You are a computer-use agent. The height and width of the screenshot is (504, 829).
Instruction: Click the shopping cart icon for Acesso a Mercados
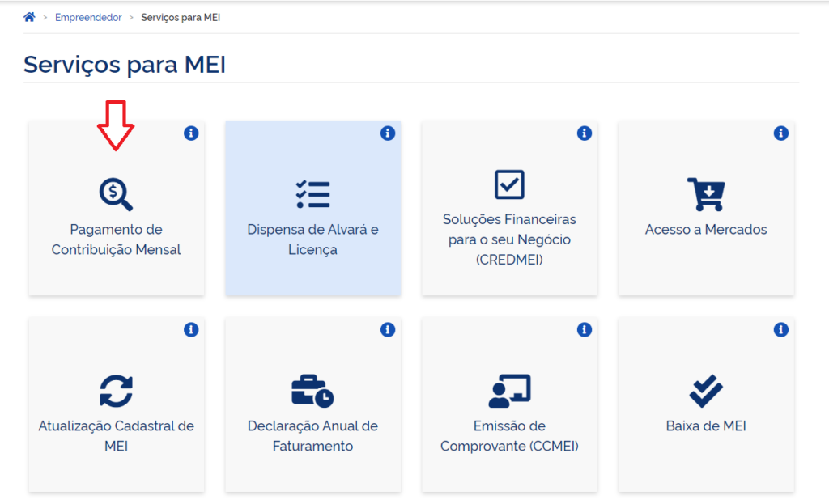(x=705, y=194)
